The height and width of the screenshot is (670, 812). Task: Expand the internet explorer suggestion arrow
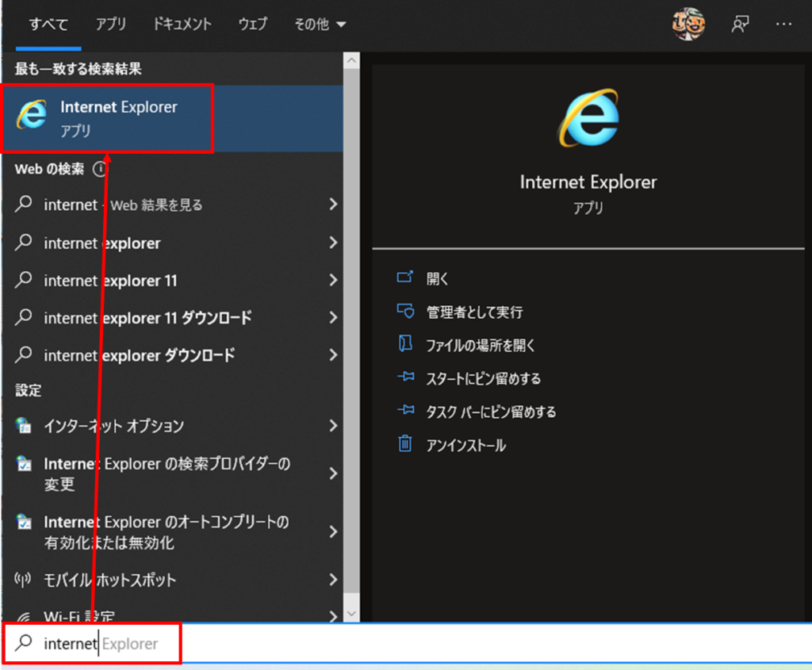[333, 243]
